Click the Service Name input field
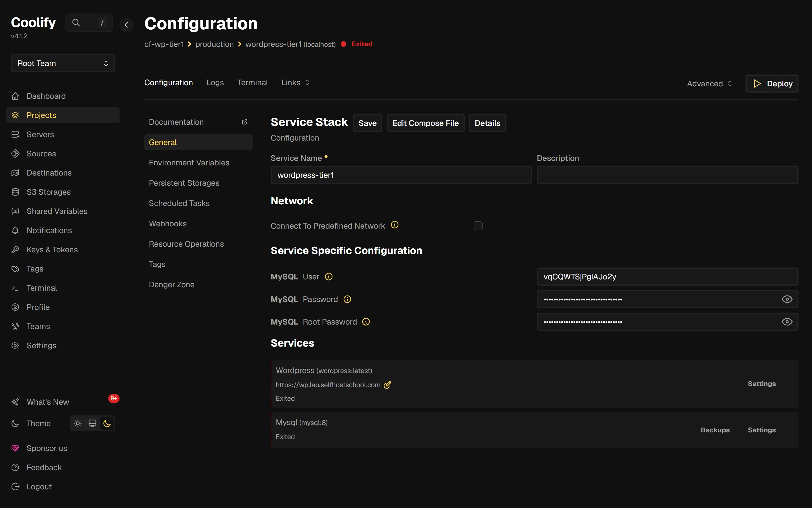The image size is (812, 508). [x=401, y=175]
